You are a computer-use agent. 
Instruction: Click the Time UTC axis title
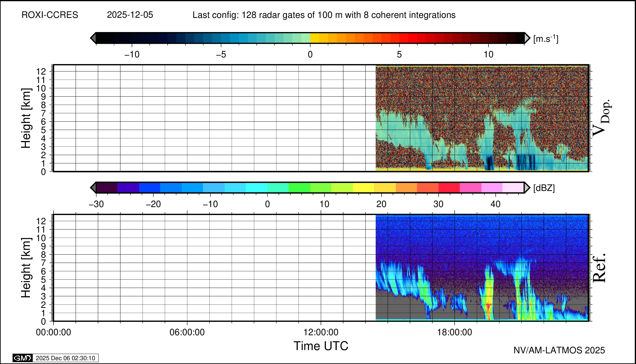(321, 346)
